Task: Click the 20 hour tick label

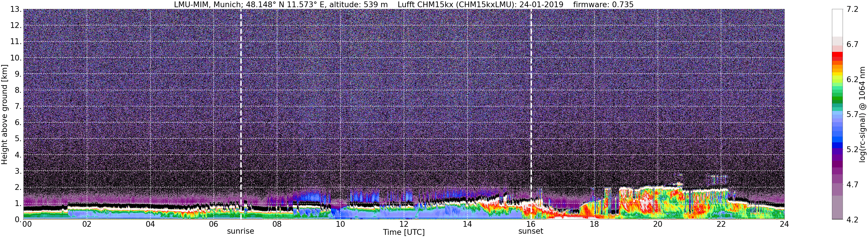Action: click(x=657, y=224)
